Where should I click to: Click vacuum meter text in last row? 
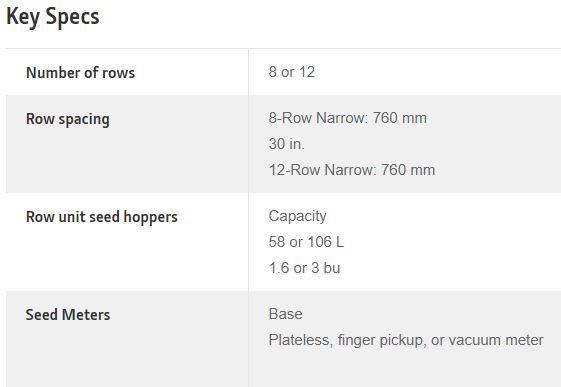tap(496, 340)
